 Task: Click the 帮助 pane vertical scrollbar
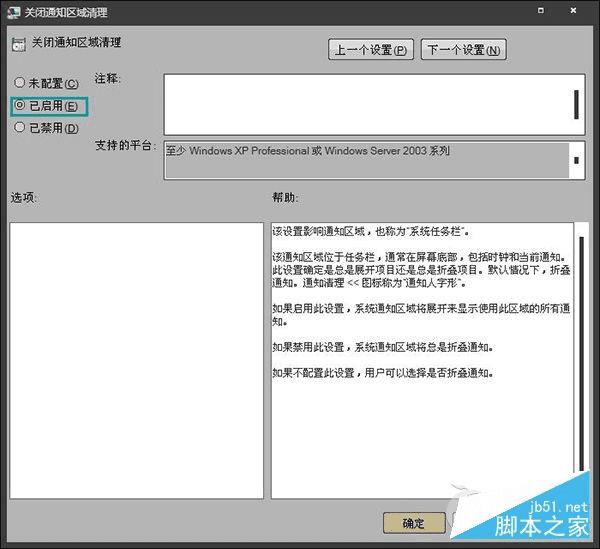tap(581, 352)
